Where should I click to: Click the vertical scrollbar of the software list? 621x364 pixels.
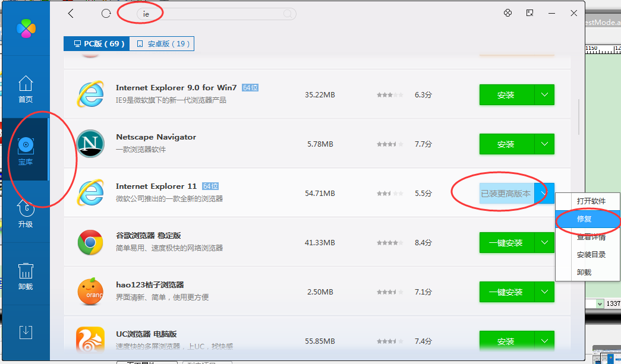point(579,116)
